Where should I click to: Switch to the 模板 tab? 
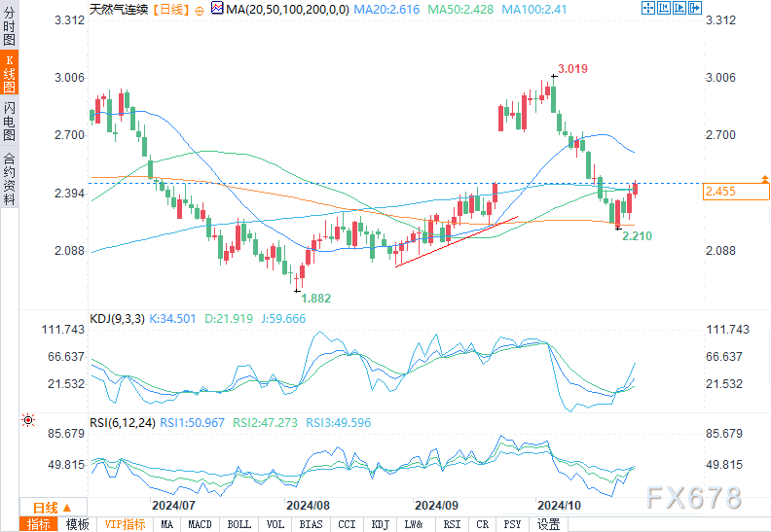(x=78, y=524)
